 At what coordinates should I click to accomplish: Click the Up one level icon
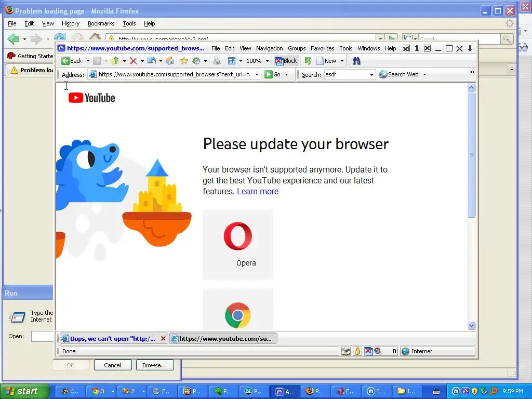tap(115, 61)
